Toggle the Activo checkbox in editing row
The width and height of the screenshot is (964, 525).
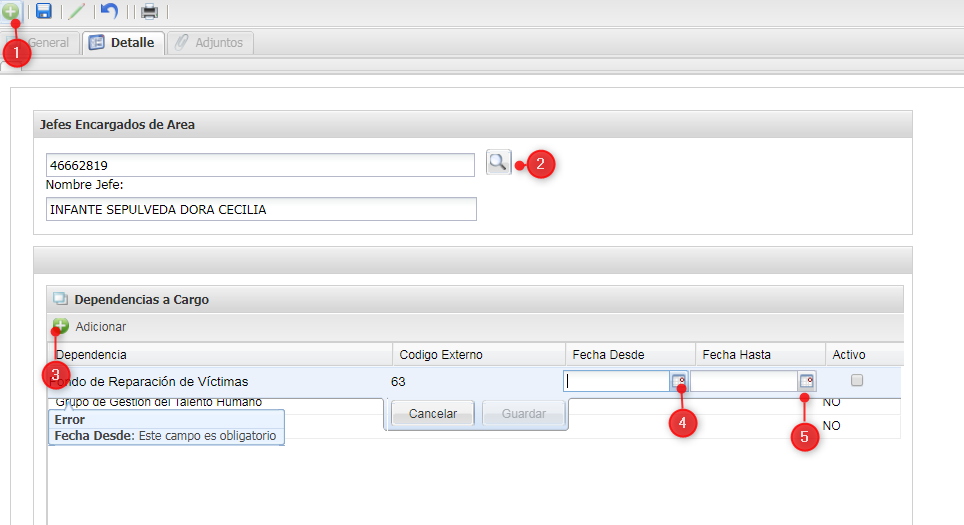(x=856, y=381)
